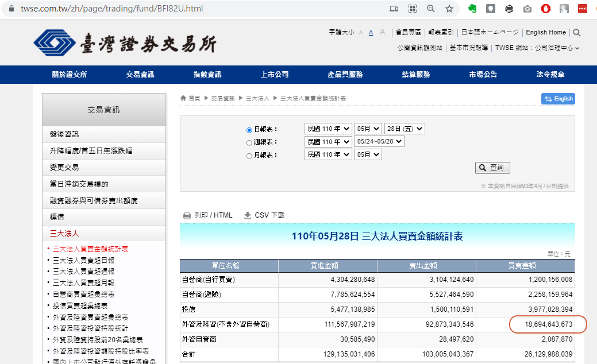Open the 交易資訊 main navigation menu
597x364 pixels.
[x=140, y=75]
